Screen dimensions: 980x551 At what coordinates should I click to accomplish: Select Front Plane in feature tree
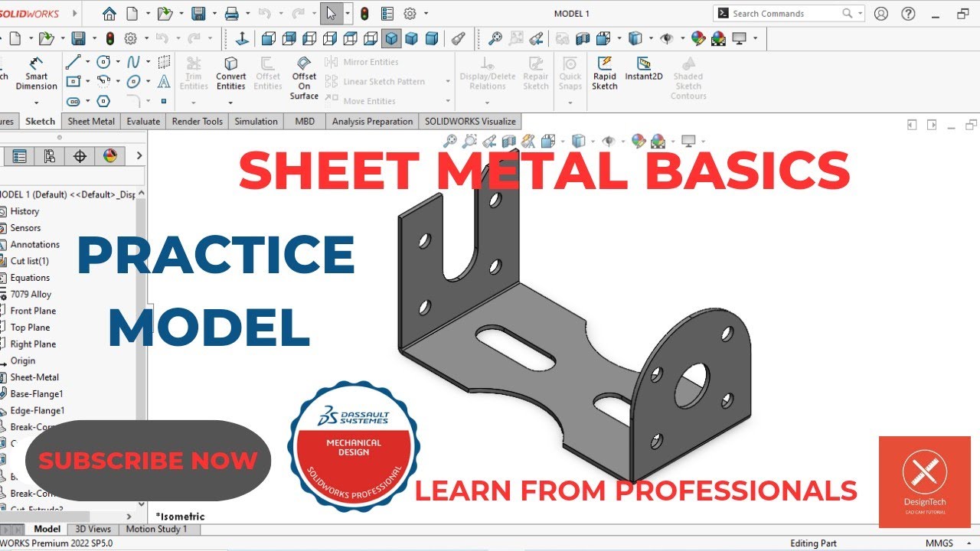[33, 311]
